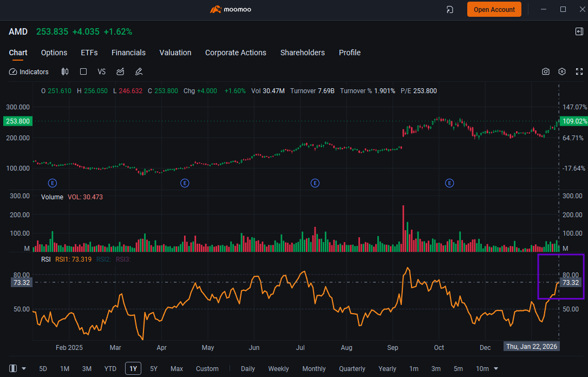Screen dimensions: 588x377
Task: Open the Valuation tab
Action: coord(175,53)
